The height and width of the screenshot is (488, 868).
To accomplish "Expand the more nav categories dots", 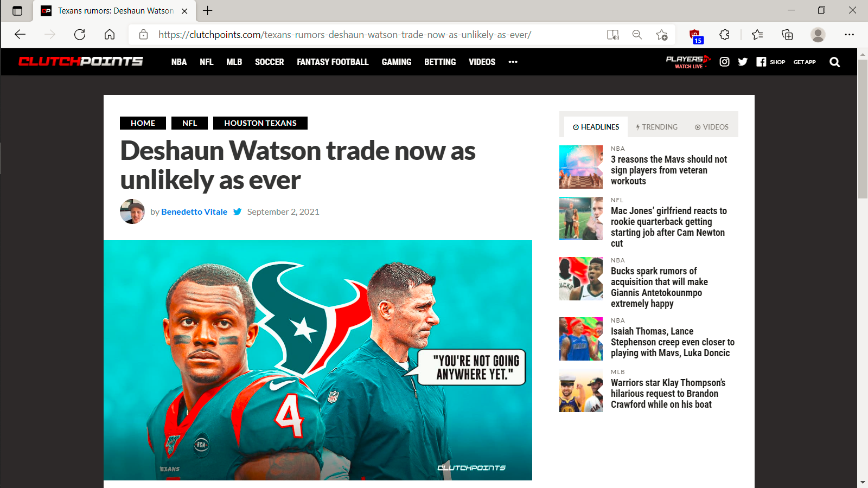I will coord(513,62).
